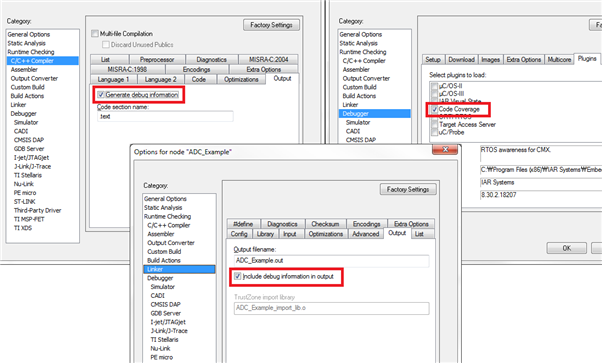Image resolution: width=602 pixels, height=363 pixels.
Task: Open linker Config tab
Action: [239, 234]
